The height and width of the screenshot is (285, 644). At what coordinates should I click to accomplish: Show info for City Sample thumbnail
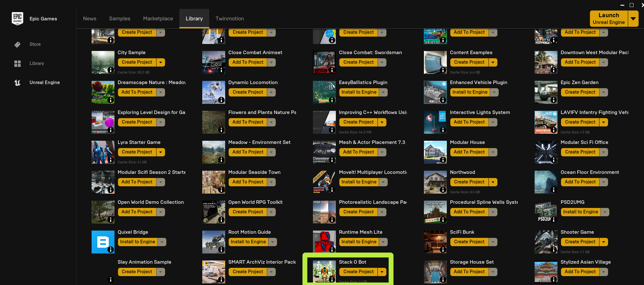click(x=111, y=70)
